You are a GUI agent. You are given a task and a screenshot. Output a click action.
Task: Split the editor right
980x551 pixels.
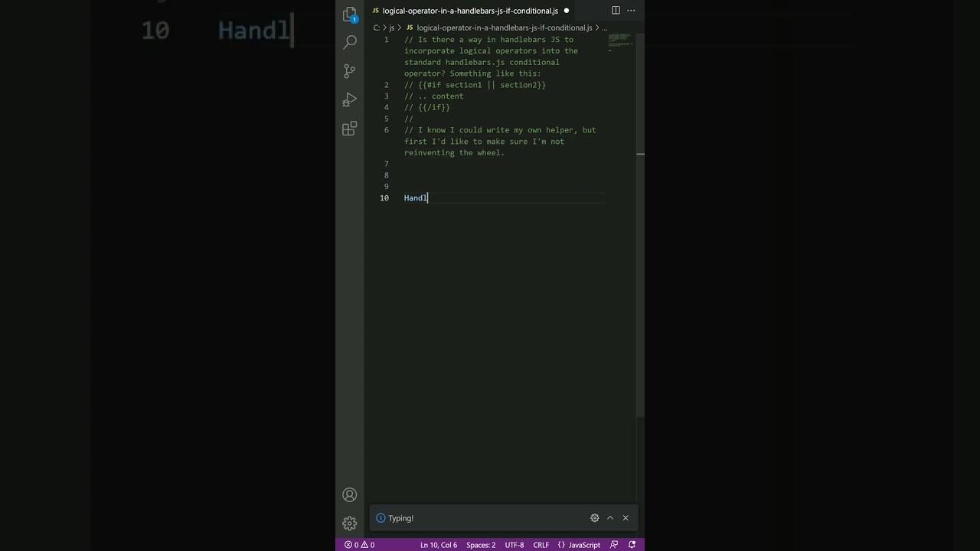[616, 11]
